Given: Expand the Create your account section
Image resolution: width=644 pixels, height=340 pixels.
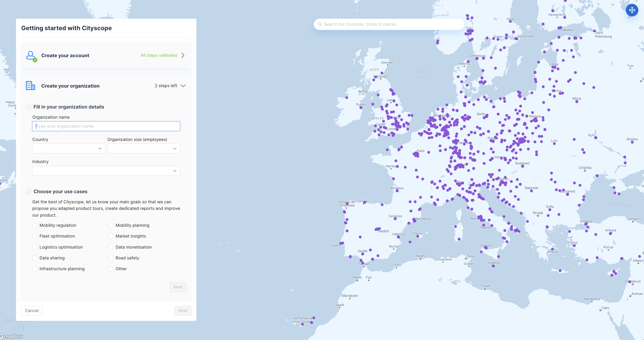Looking at the screenshot, I should pyautogui.click(x=183, y=55).
